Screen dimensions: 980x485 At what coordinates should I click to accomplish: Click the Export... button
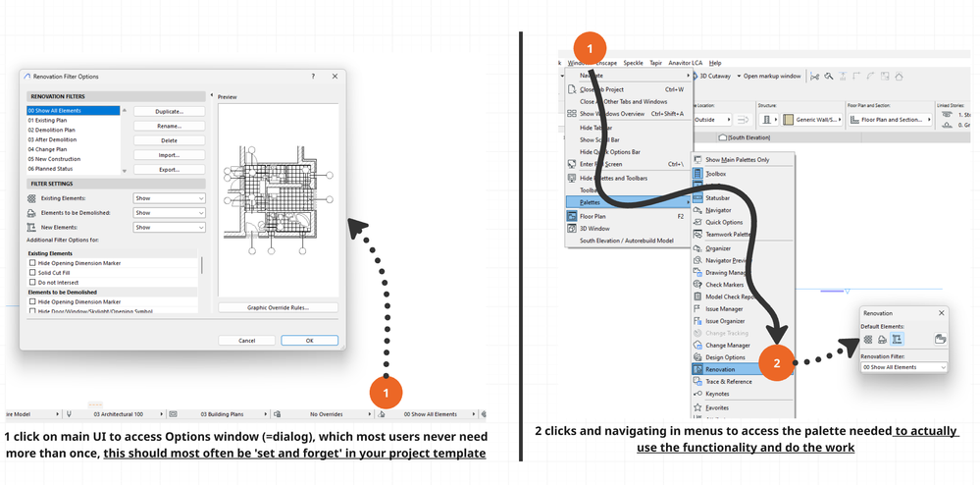click(170, 170)
